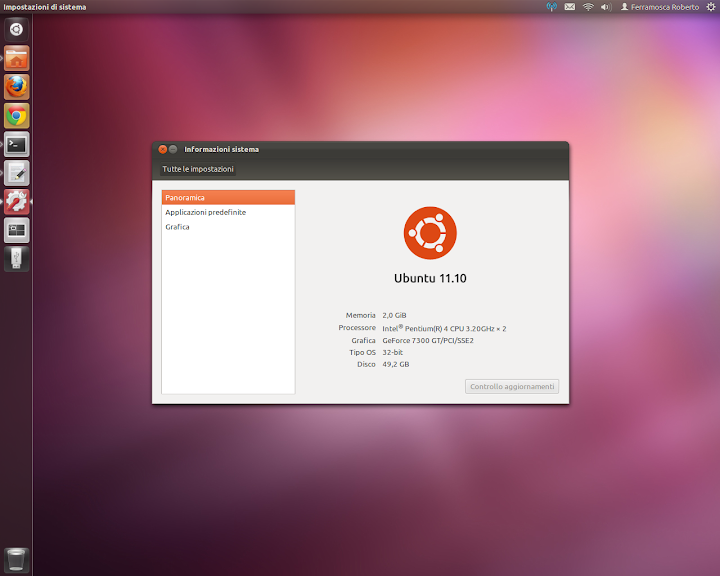The width and height of the screenshot is (720, 576).
Task: Open the Terminal from the launcher
Action: 17,144
